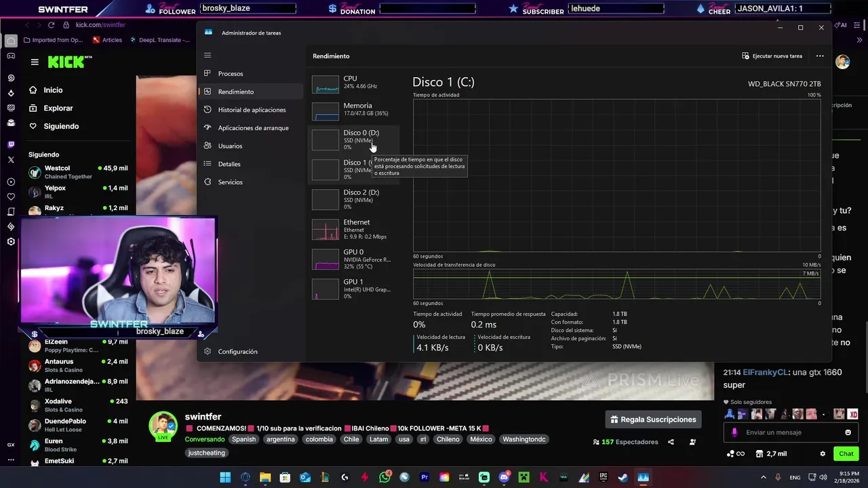Click swintfer channel avatar with LIVE badge
This screenshot has height=488, width=868.
pyautogui.click(x=163, y=426)
